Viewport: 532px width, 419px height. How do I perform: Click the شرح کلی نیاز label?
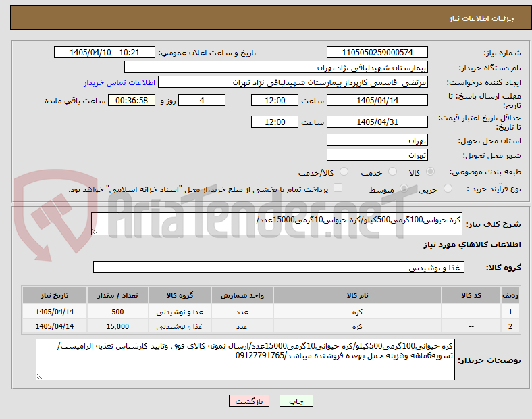click(x=494, y=224)
